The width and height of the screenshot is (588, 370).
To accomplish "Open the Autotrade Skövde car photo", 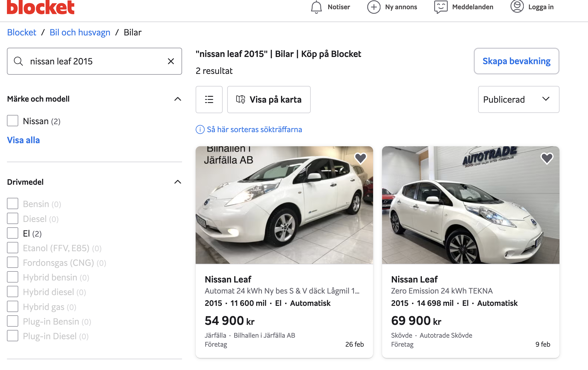I will (470, 205).
